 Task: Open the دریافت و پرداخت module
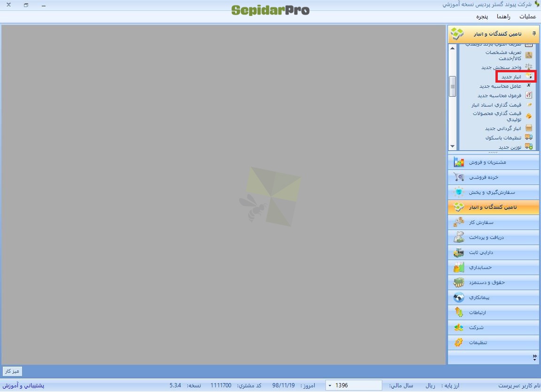494,237
